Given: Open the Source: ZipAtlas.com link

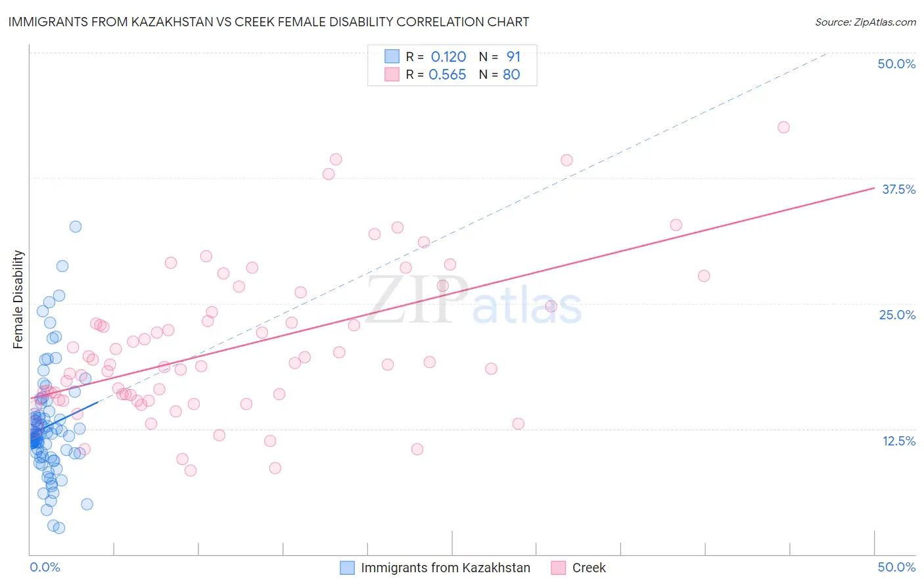Looking at the screenshot, I should (x=866, y=22).
